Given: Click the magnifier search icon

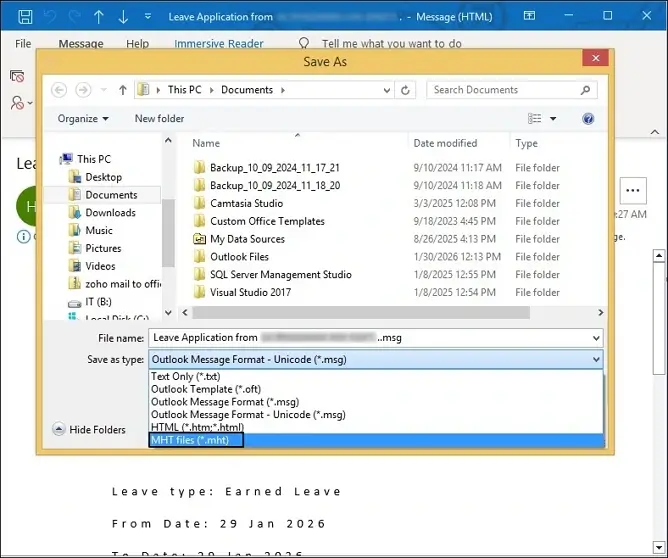Looking at the screenshot, I should (586, 90).
